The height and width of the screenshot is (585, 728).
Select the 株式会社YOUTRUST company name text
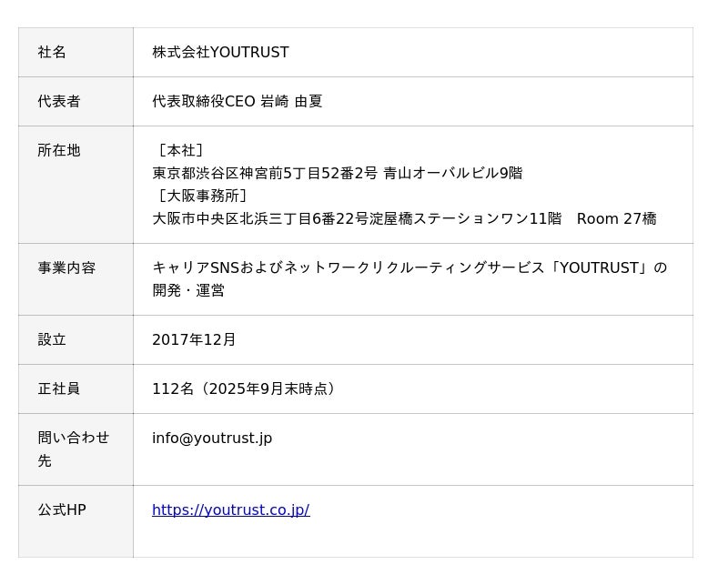tap(220, 52)
